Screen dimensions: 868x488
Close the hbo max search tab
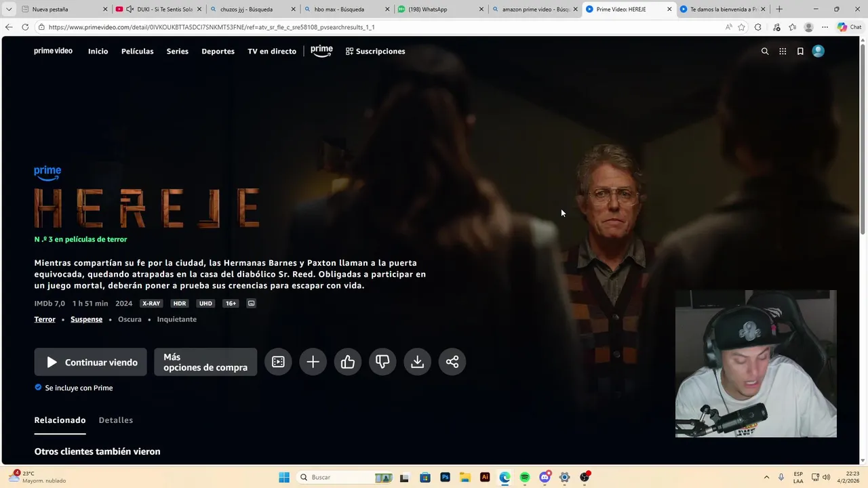[387, 9]
